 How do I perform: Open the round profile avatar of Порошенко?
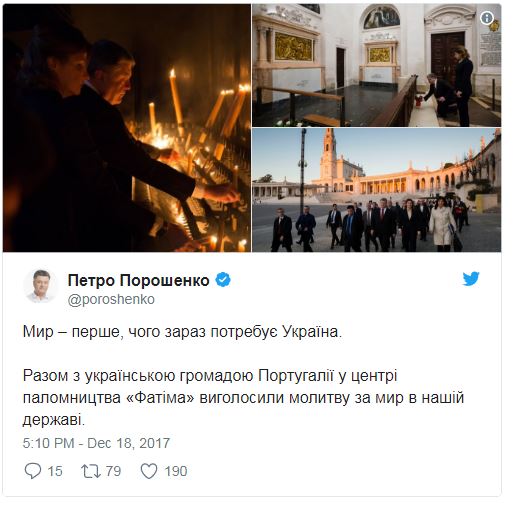tap(41, 286)
